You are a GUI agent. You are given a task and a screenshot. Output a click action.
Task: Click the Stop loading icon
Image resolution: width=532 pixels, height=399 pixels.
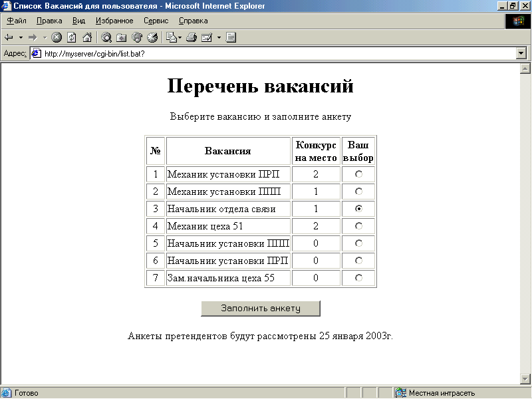click(x=57, y=37)
